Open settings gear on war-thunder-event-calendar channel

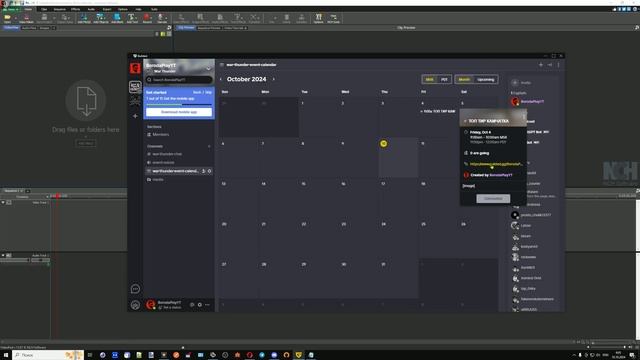point(209,171)
